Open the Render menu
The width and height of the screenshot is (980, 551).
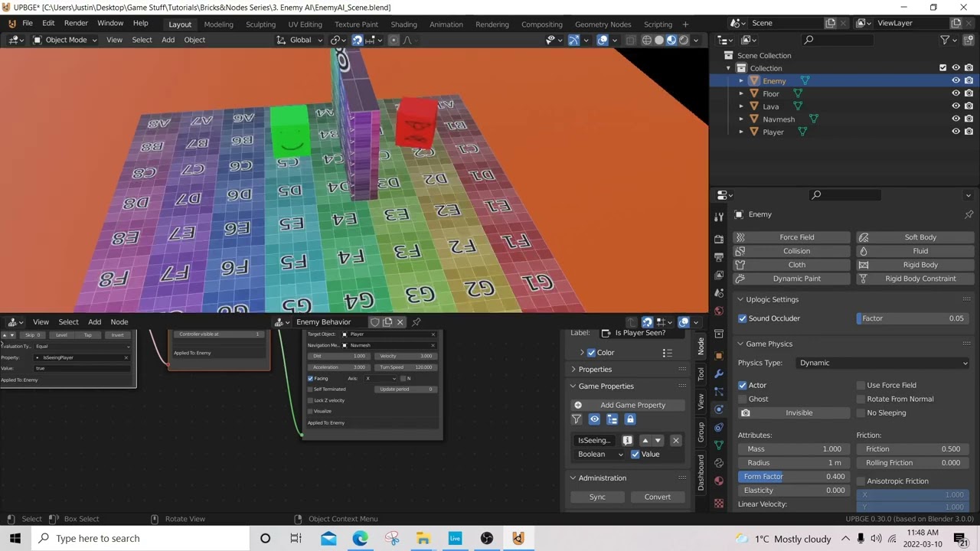click(76, 23)
